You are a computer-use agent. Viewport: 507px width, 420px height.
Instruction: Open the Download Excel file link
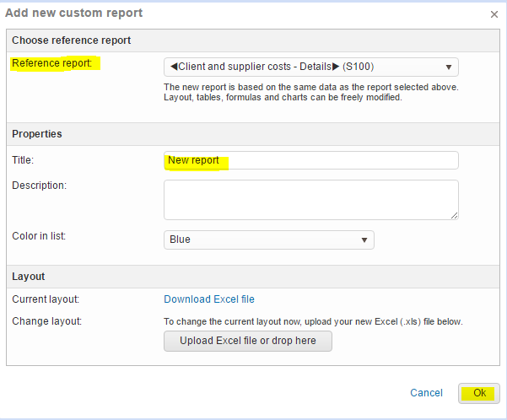pyautogui.click(x=209, y=299)
